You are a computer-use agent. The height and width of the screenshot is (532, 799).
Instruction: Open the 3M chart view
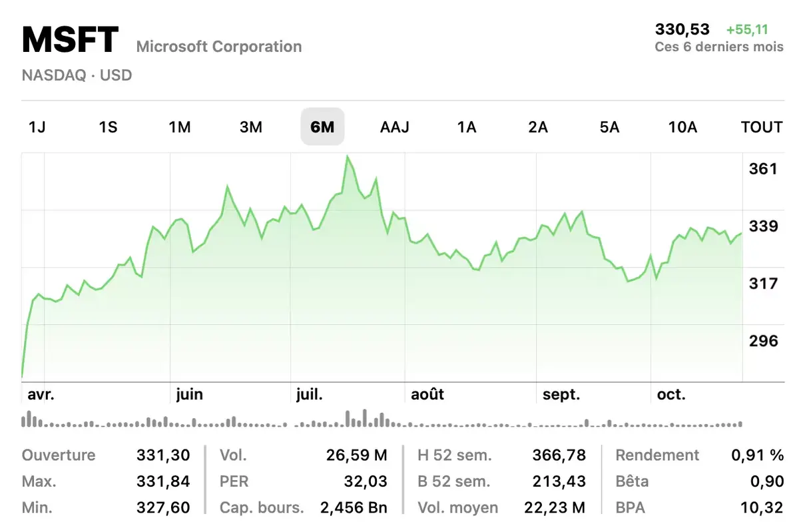coord(251,127)
